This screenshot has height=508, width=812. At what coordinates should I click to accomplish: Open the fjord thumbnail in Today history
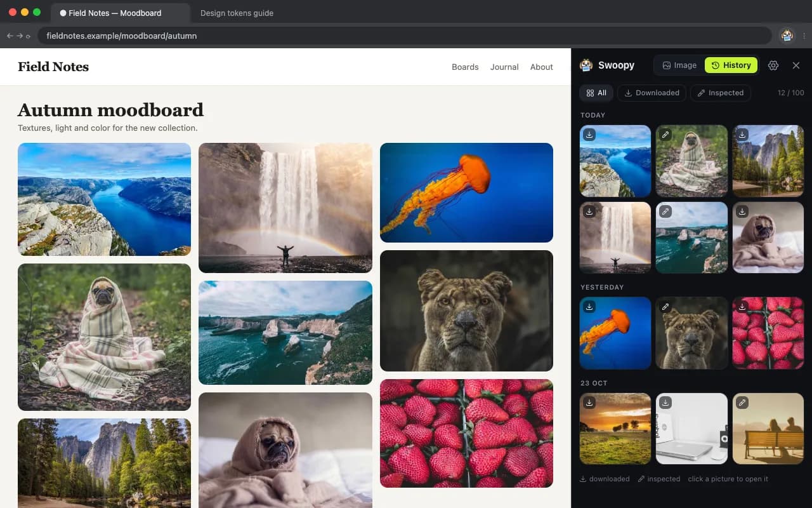[615, 161]
